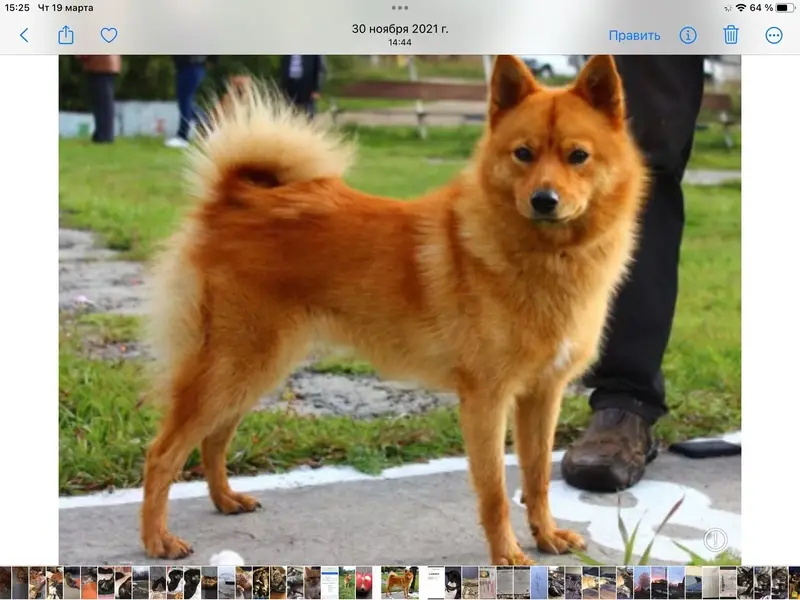800x600 pixels.
Task: Select the current dog thumbnail in the filmstrip
Action: tap(399, 583)
